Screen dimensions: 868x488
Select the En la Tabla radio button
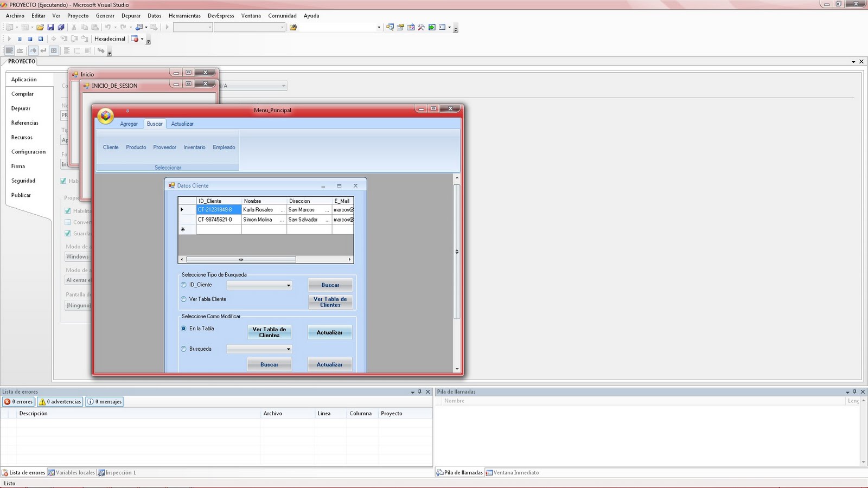[183, 329]
